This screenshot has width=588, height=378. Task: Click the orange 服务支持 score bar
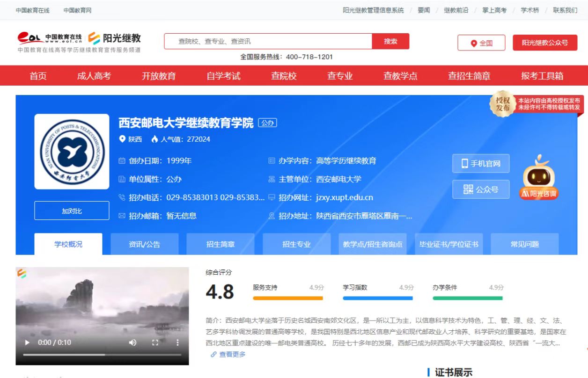coord(288,298)
